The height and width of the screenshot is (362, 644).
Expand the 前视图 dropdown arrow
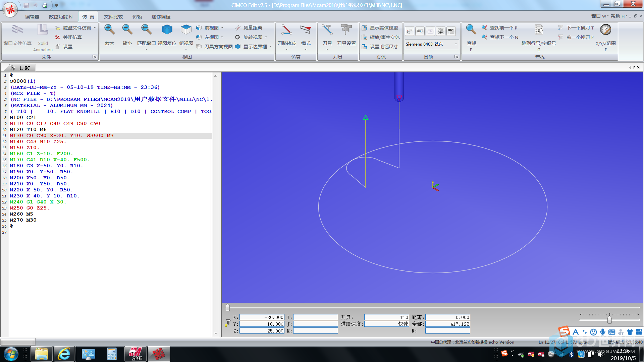click(x=222, y=28)
